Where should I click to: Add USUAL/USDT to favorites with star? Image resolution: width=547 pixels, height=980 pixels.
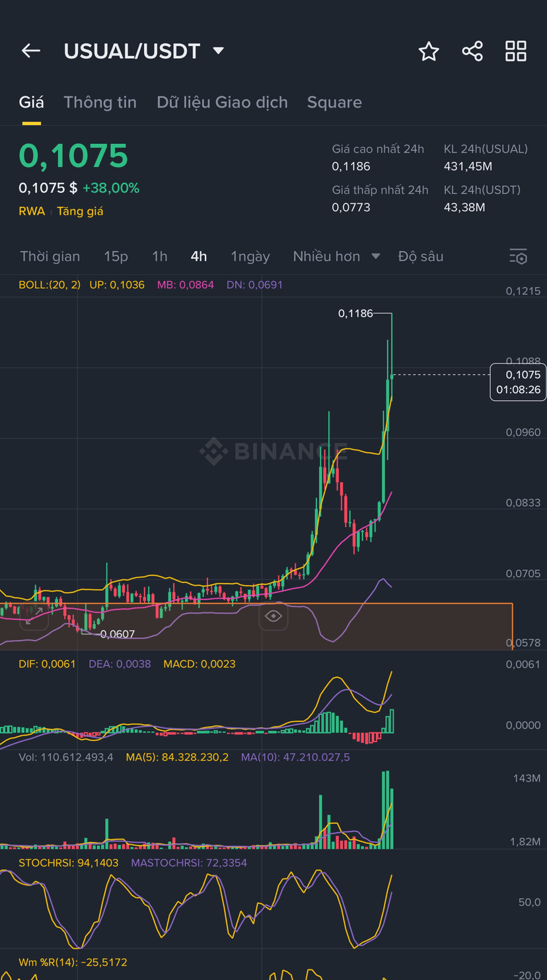coord(429,51)
